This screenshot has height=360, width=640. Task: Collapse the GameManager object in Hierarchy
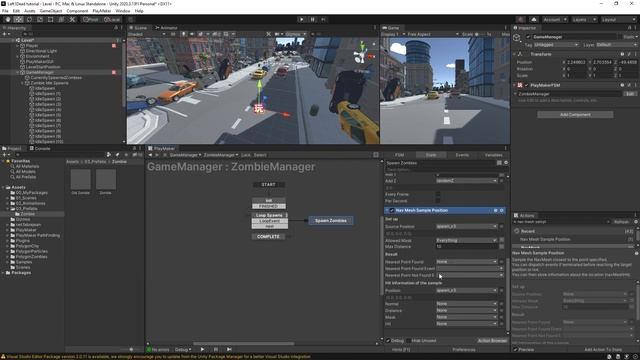18,72
